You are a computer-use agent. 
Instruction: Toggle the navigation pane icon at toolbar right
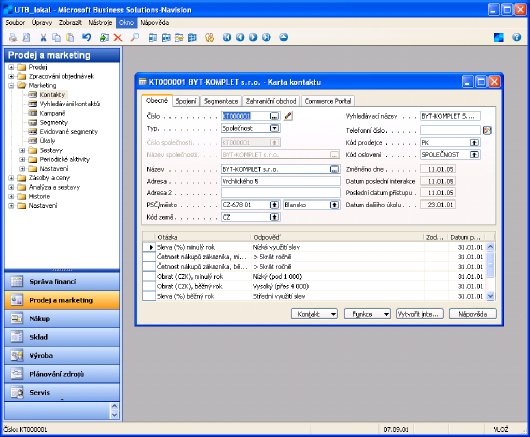pos(499,37)
